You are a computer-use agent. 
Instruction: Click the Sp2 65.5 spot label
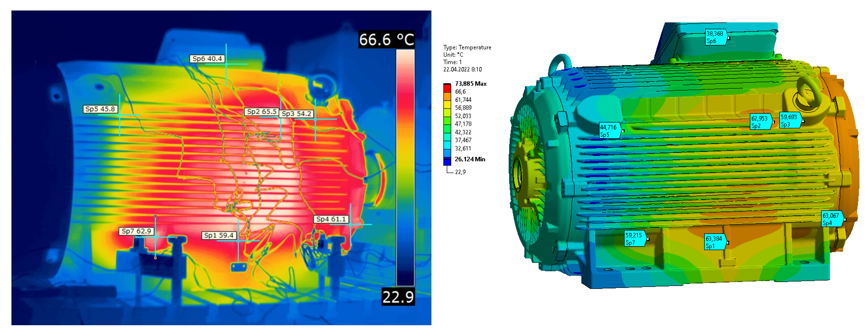[x=261, y=112]
